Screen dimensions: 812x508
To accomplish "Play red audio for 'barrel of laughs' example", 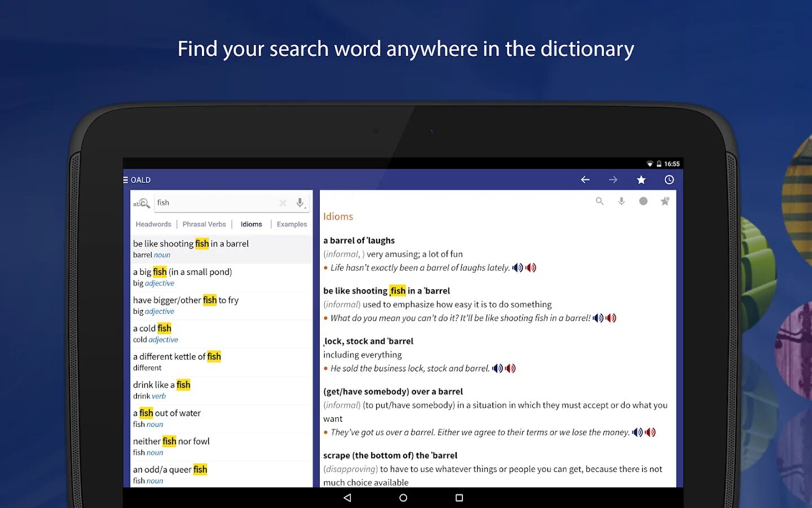I will click(531, 268).
